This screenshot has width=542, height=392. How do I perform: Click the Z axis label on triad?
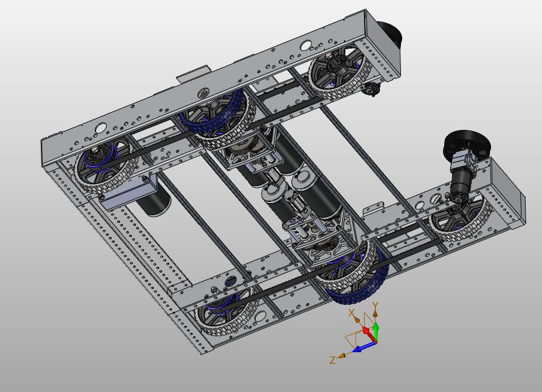(332, 360)
